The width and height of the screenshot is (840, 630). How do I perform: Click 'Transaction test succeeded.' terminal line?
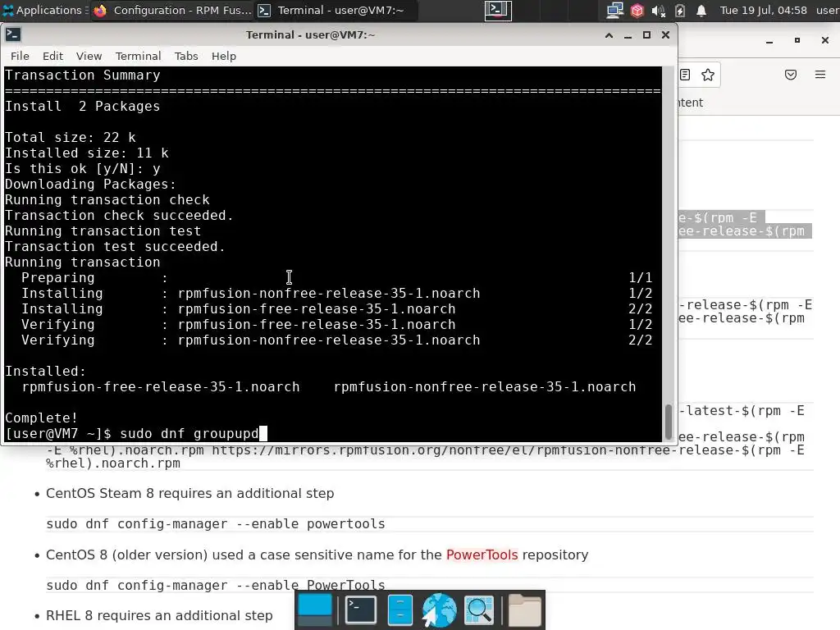tap(115, 246)
